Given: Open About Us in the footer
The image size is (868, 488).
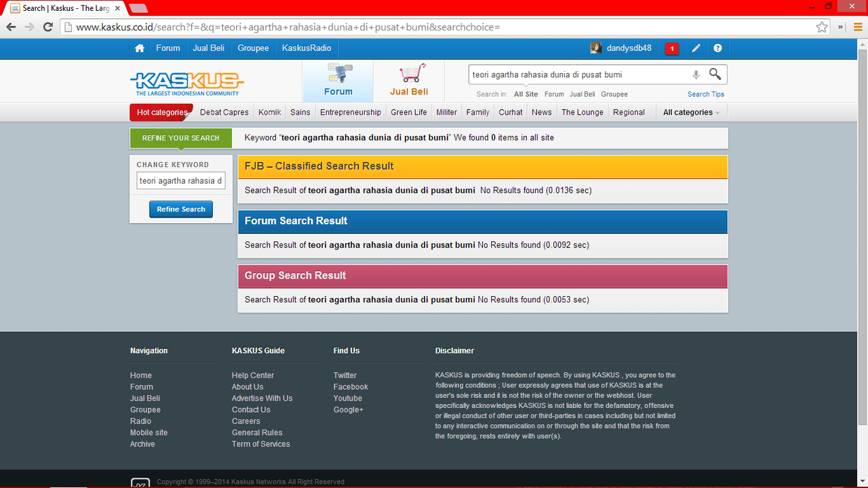Looking at the screenshot, I should click(248, 387).
